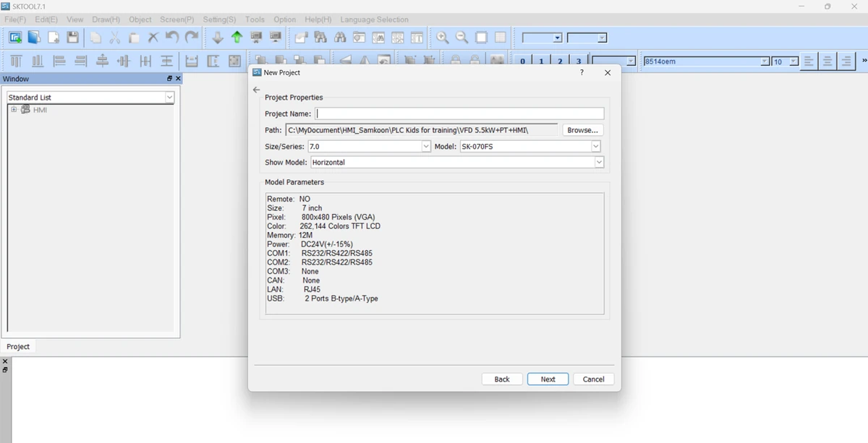Click the dialog help question mark
This screenshot has width=868, height=443.
(x=582, y=72)
